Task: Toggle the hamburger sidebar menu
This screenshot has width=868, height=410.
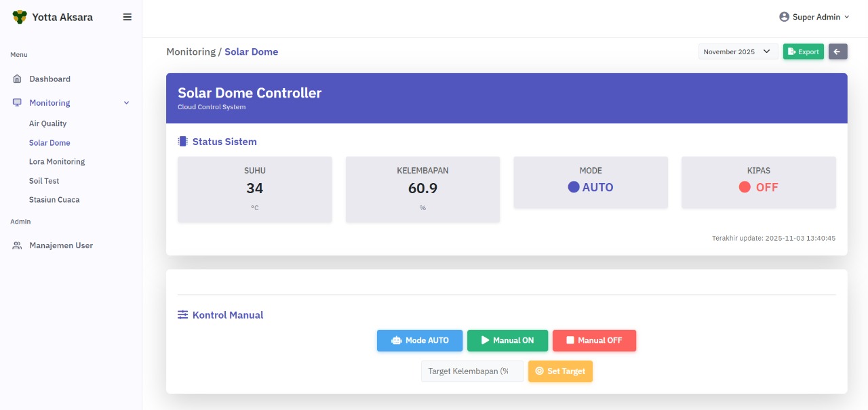Action: click(127, 17)
